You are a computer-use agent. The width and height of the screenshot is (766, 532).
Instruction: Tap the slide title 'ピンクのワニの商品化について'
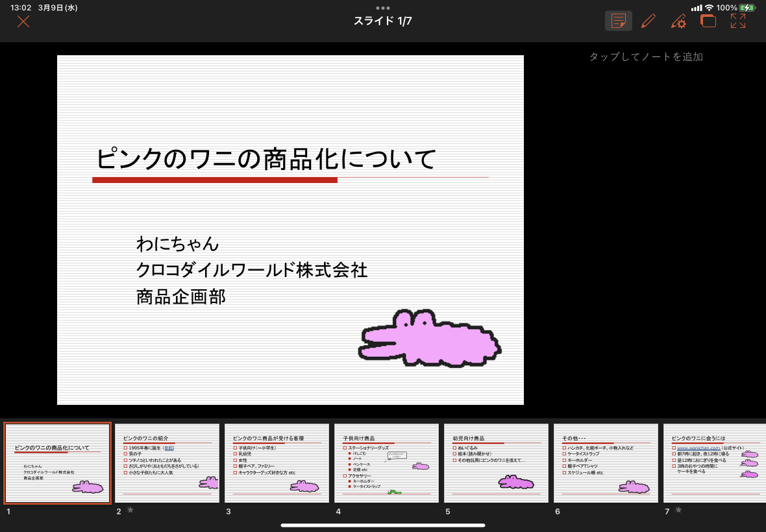point(266,158)
